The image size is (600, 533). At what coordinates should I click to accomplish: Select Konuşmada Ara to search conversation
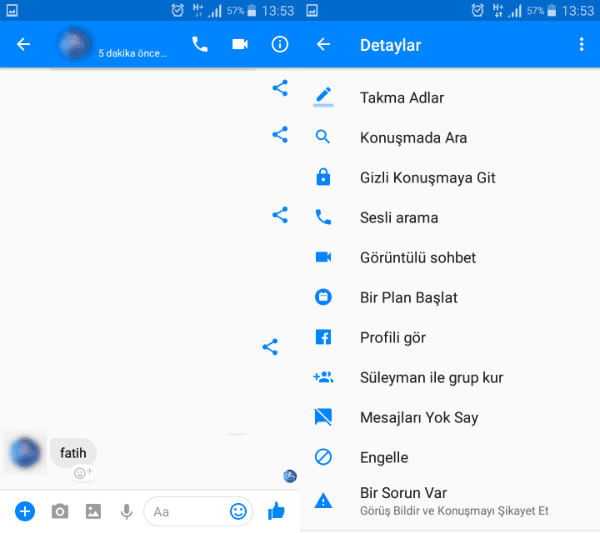point(450,138)
